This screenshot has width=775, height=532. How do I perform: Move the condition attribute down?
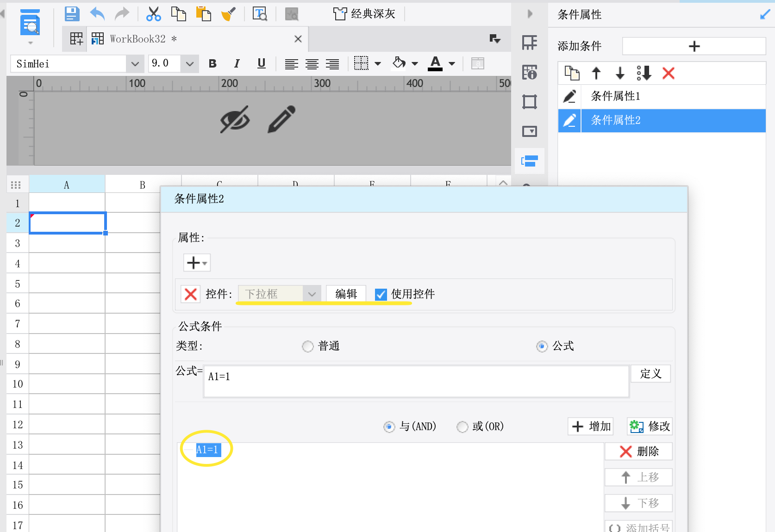[x=620, y=73]
